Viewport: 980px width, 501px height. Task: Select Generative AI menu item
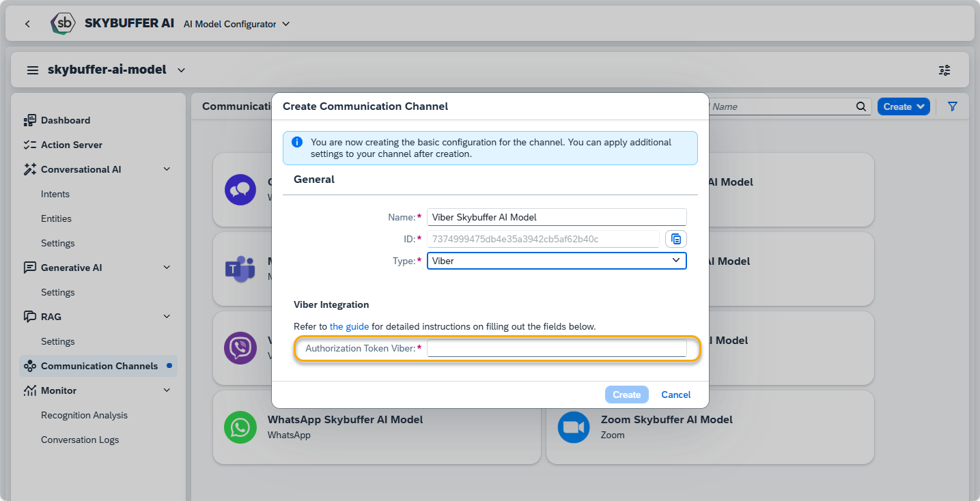click(72, 268)
